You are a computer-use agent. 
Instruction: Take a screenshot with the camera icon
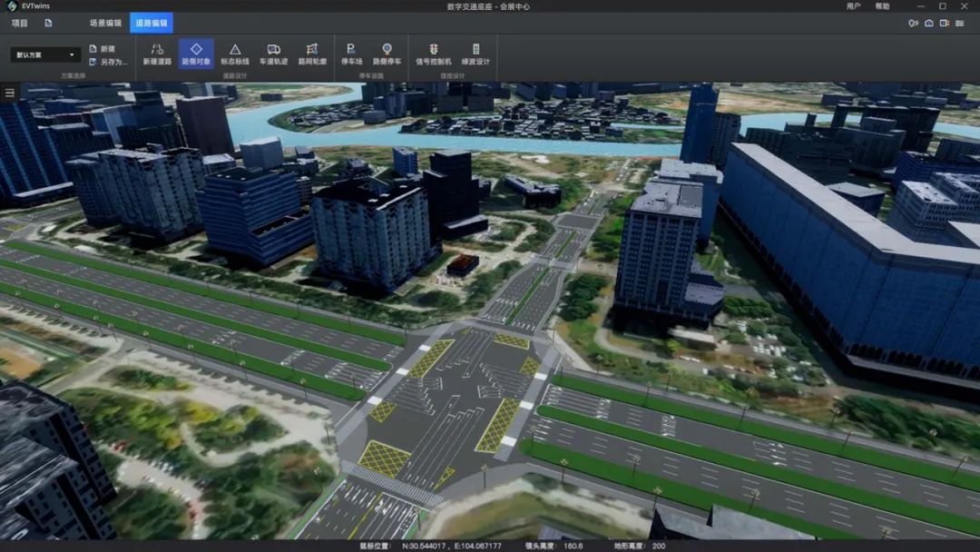pos(929,23)
